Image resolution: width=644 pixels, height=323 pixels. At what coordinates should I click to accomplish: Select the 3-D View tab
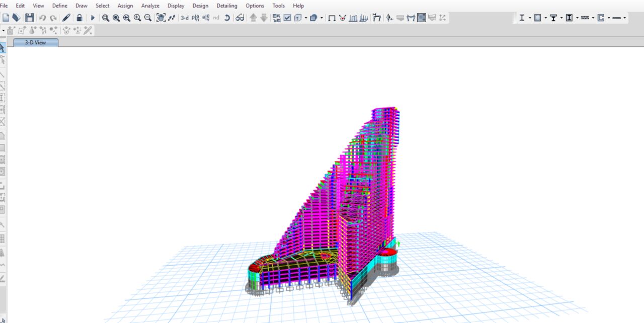coord(36,42)
